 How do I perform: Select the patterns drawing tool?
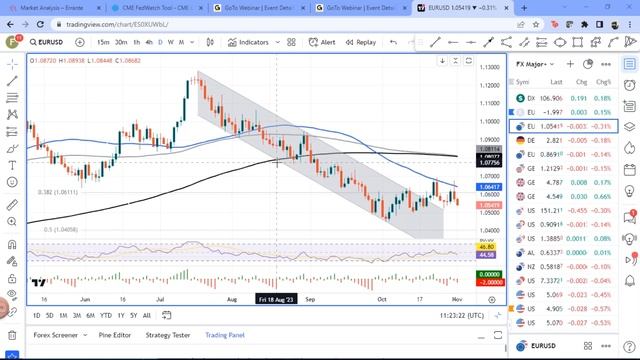12,114
